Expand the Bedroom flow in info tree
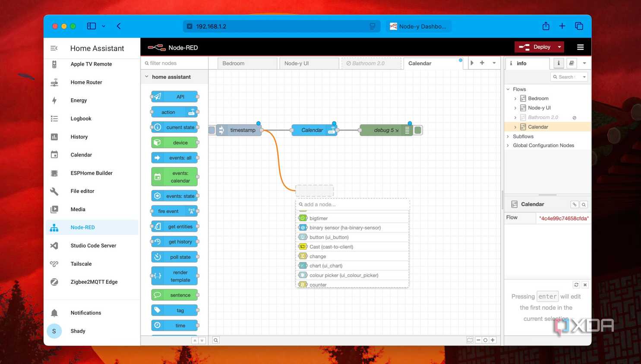Image resolution: width=641 pixels, height=364 pixels. (515, 99)
